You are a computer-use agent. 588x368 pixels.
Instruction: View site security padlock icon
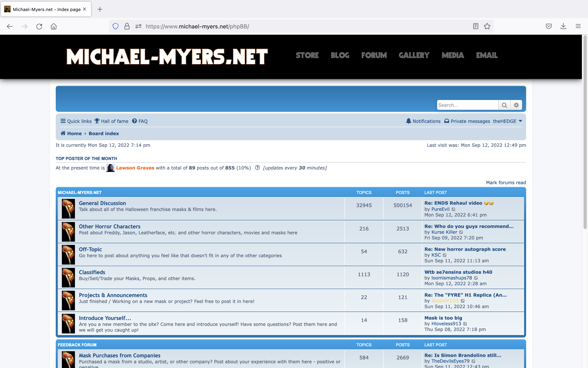click(127, 26)
